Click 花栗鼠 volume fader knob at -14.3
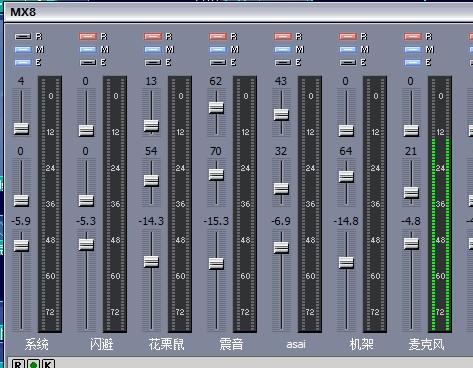This screenshot has width=473, height=368. pos(151,262)
